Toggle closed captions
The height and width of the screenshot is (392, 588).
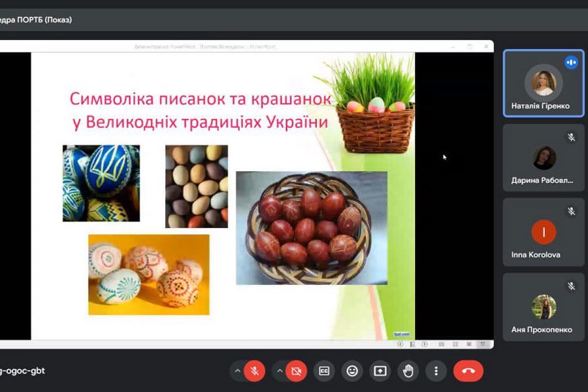pyautogui.click(x=324, y=371)
